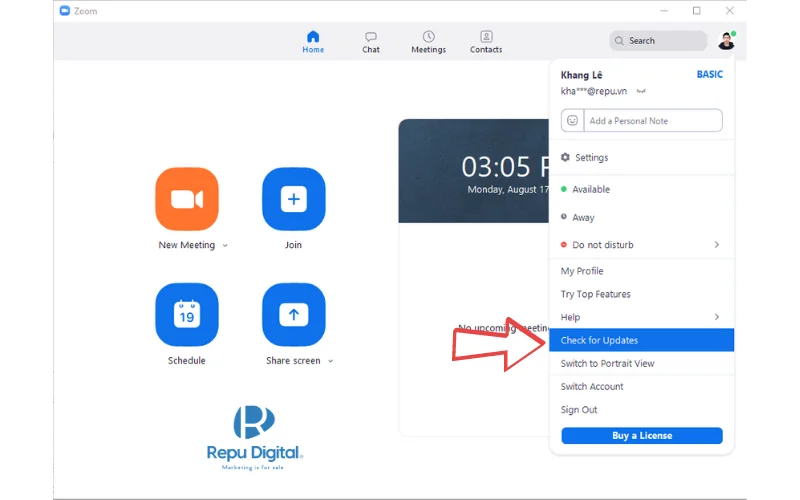Expand the Do not disturb submenu chevron
The width and height of the screenshot is (800, 500).
coord(717,245)
